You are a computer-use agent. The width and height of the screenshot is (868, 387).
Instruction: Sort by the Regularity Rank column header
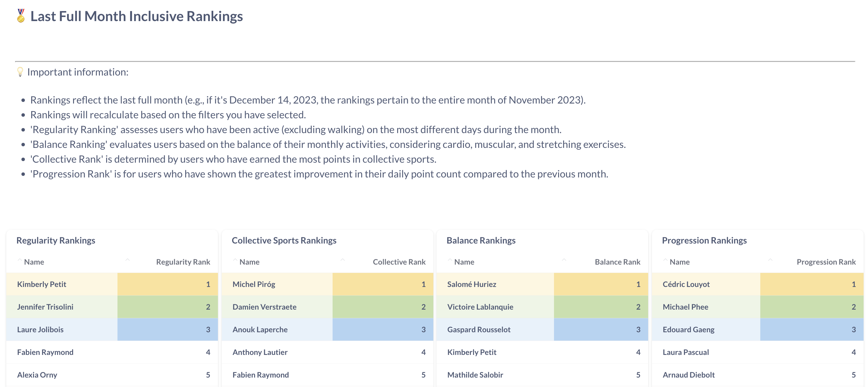183,262
